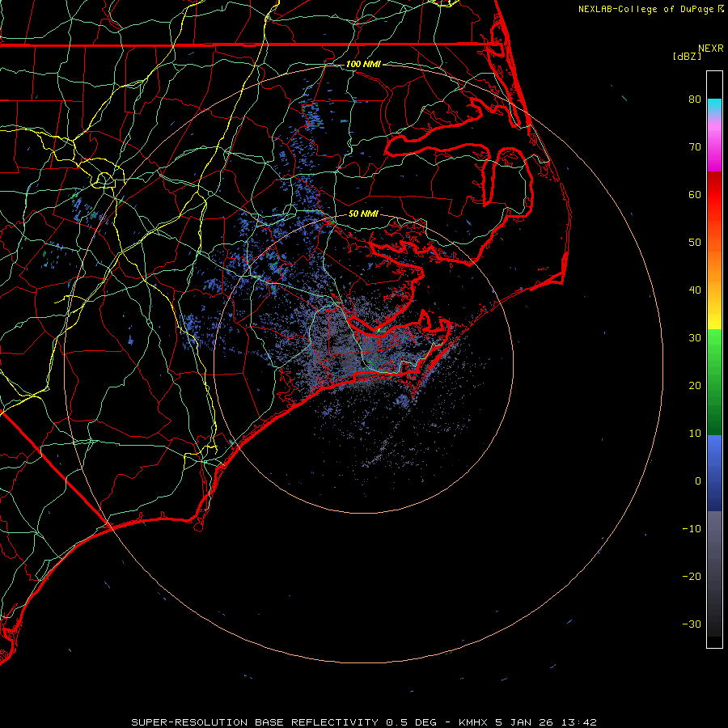
Task: Click the 10 dBZ scale value
Action: tap(695, 434)
